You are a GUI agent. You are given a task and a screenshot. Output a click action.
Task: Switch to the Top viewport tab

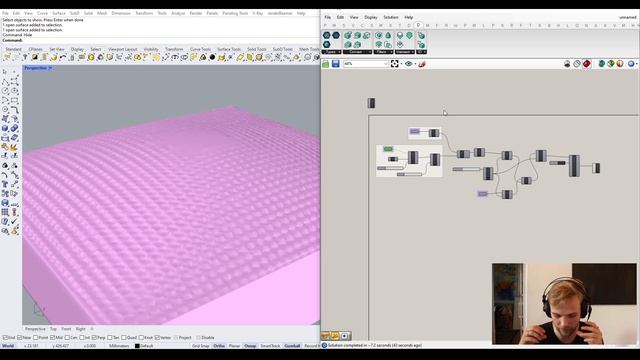pos(53,329)
